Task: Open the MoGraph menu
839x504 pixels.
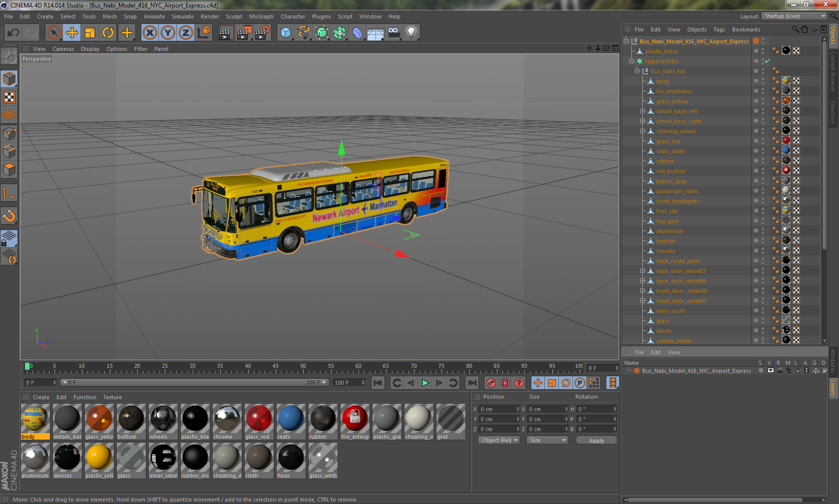Action: click(261, 16)
